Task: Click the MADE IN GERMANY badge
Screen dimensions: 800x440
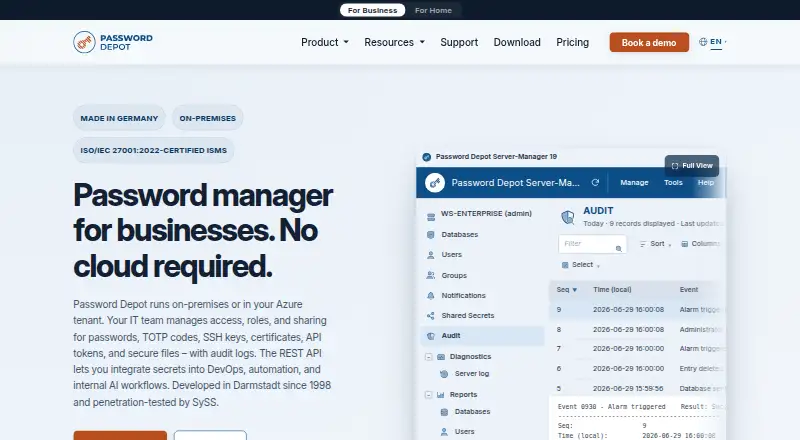Action: [x=119, y=118]
